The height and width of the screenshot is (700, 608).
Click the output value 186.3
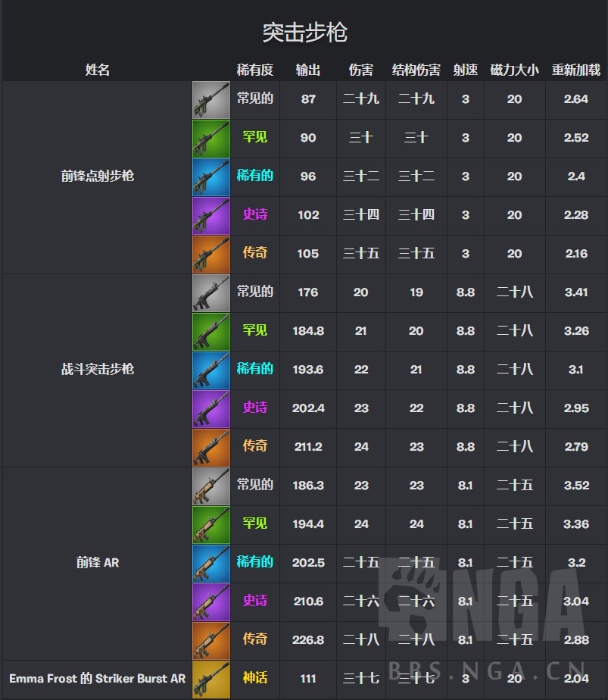pyautogui.click(x=308, y=486)
